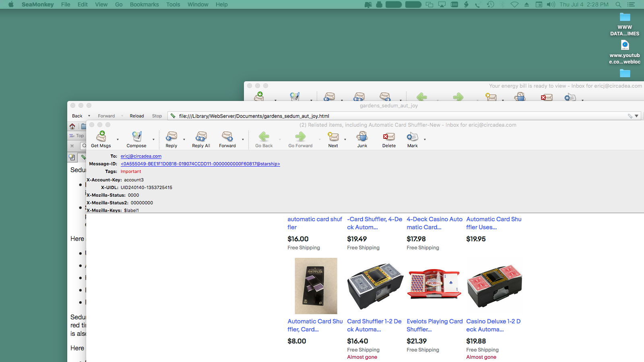Open the Bookmarks menu

[x=144, y=4]
